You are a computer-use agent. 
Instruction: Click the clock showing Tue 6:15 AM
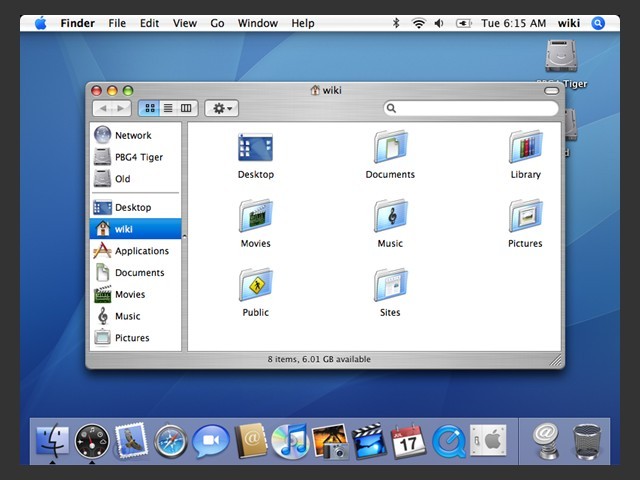click(x=513, y=23)
